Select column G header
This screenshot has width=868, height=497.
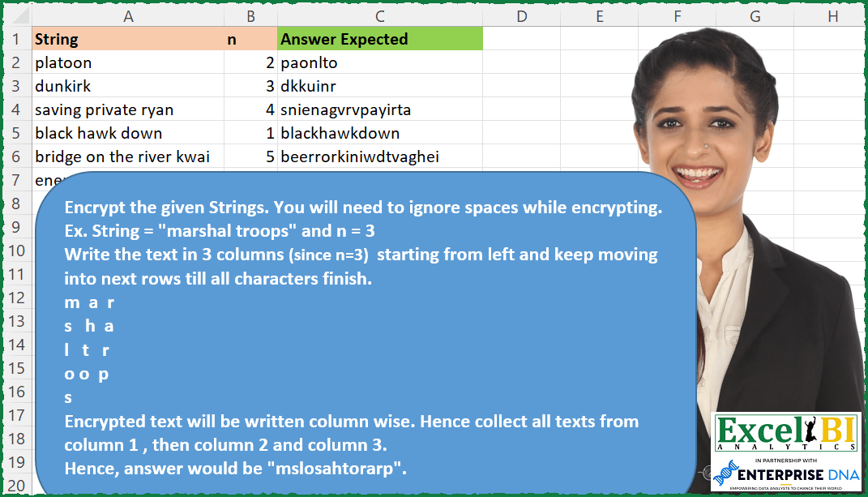[x=755, y=16]
